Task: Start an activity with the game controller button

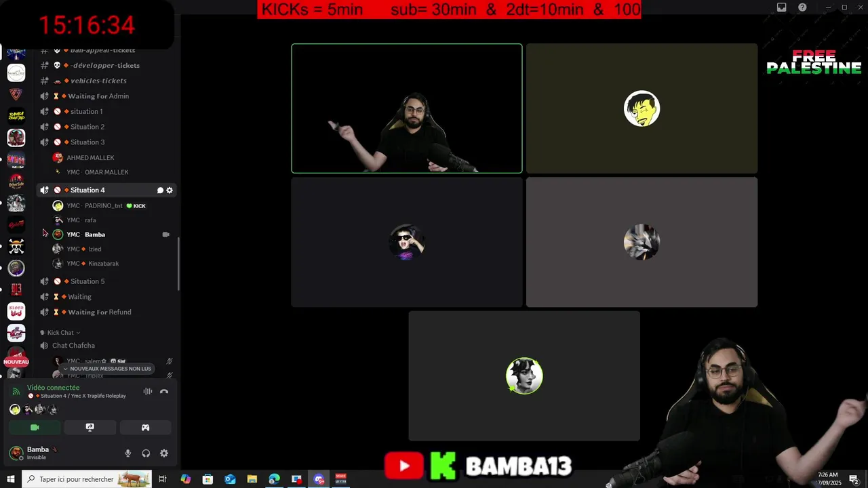Action: (x=145, y=428)
